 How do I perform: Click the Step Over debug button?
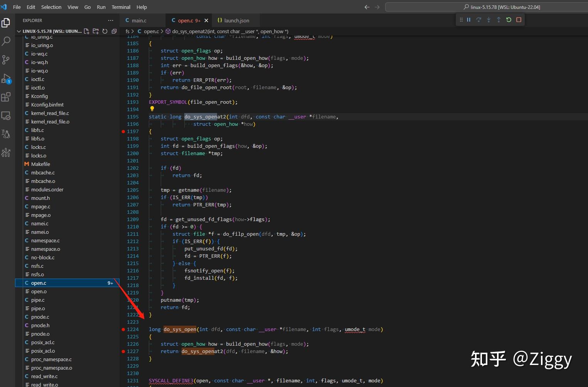(478, 20)
